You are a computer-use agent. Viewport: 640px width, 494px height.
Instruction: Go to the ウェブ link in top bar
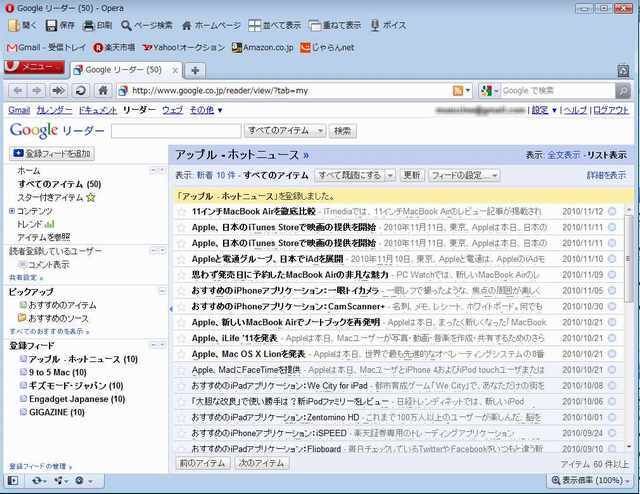(x=172, y=110)
